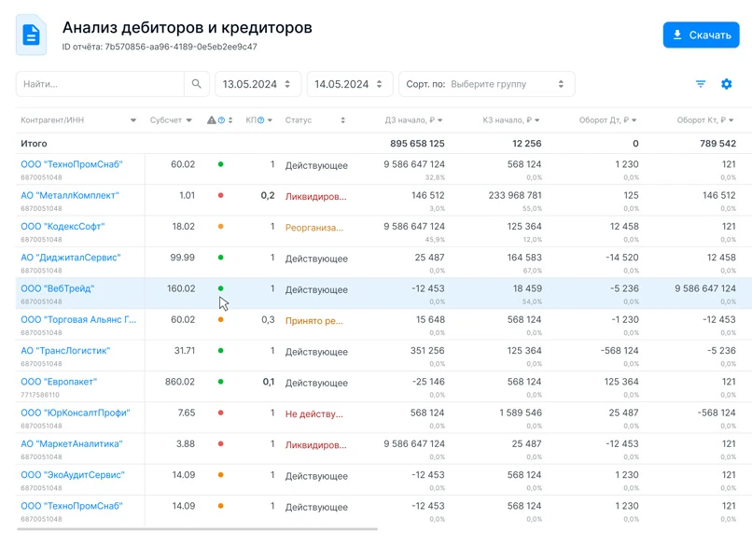Click the search magnifier icon

[x=195, y=83]
